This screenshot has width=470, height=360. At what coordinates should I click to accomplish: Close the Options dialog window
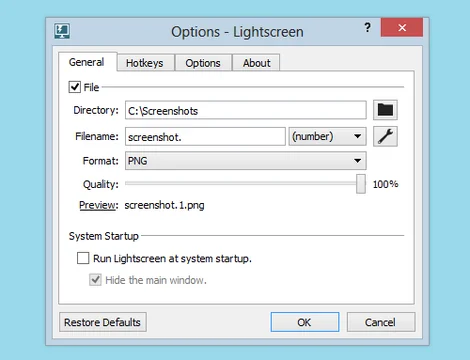coord(402,28)
